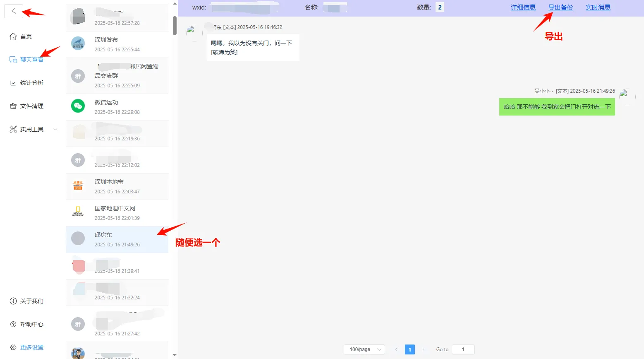Image resolution: width=644 pixels, height=359 pixels.
Task: Open the 国家地理中文网 logo icon
Action: 78,212
